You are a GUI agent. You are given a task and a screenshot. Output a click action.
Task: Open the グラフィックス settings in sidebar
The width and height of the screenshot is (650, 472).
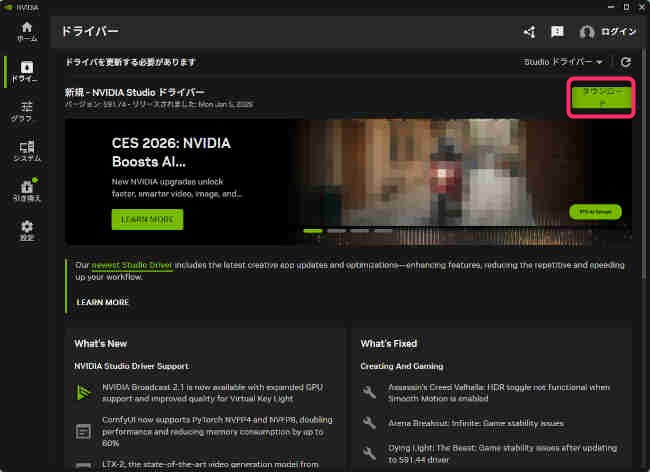tap(25, 112)
